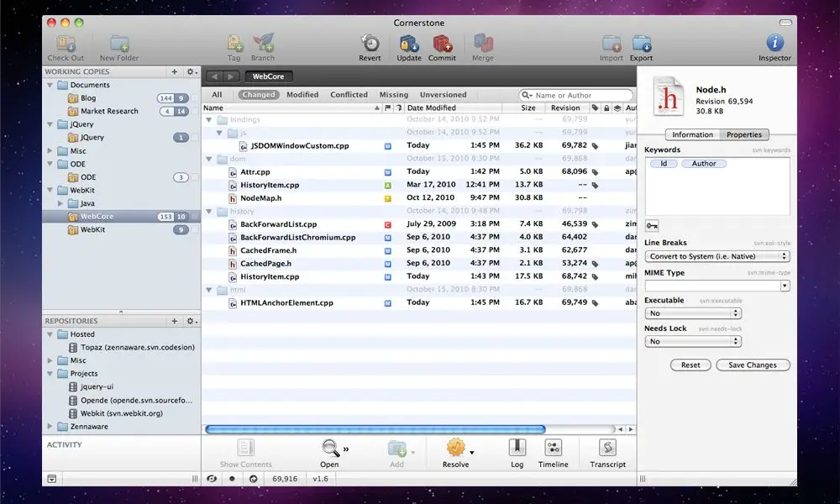Open the selected file with Open icon
The height and width of the screenshot is (504, 840).
(x=330, y=448)
